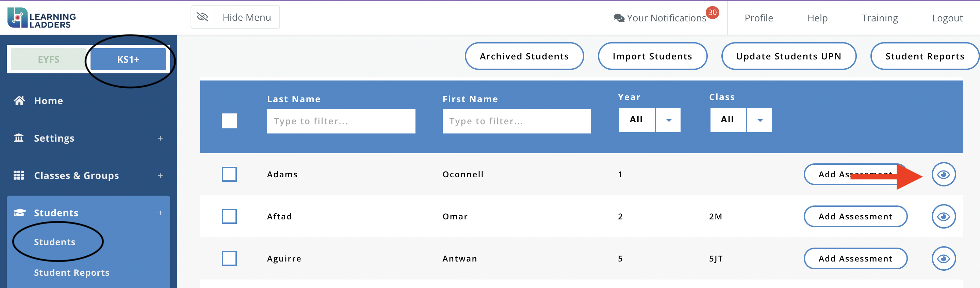Click the Home house icon
Viewport: 980px width, 288px height.
click(19, 101)
